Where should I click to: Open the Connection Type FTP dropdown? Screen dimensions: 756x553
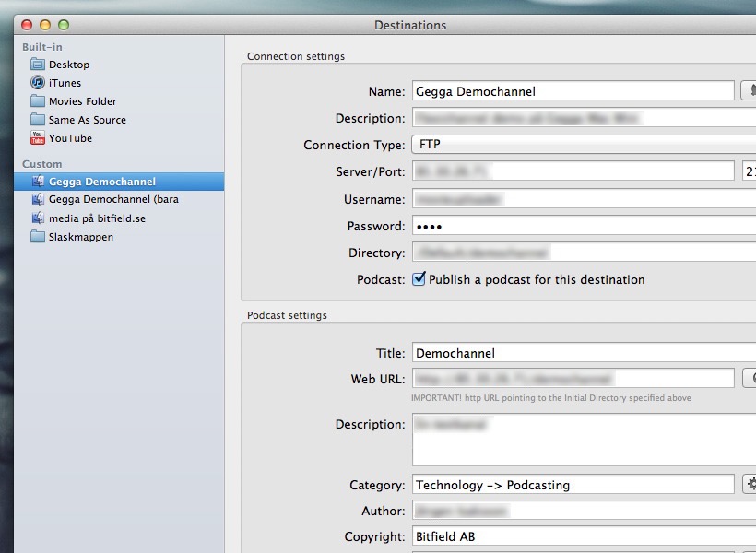pos(583,145)
